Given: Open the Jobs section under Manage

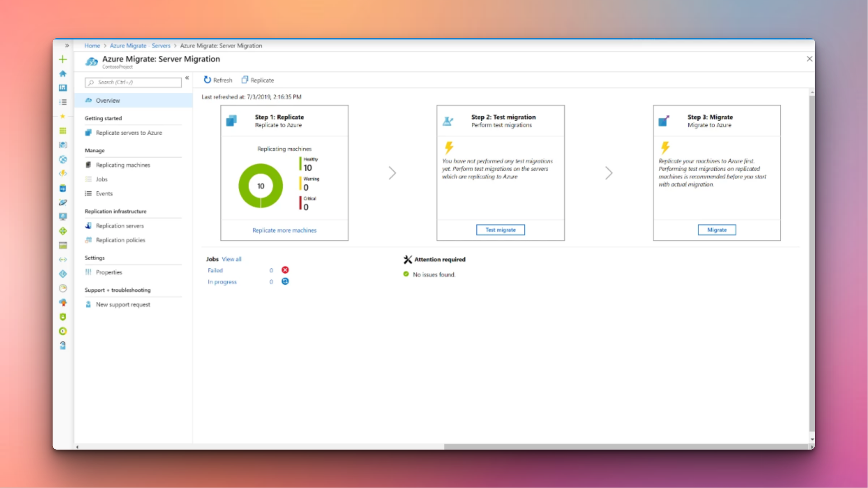Looking at the screenshot, I should [x=101, y=179].
